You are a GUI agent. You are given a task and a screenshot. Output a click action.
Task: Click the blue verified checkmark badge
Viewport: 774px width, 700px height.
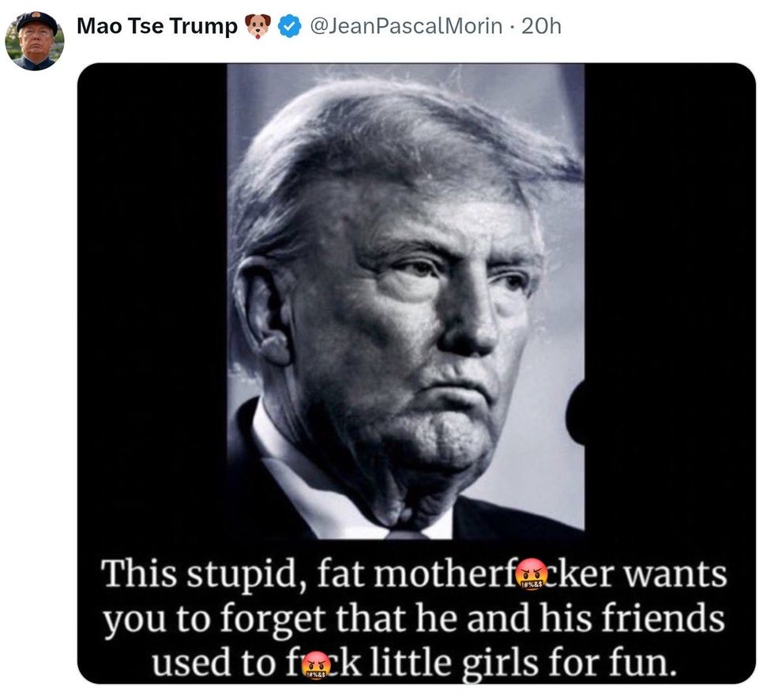pos(290,26)
